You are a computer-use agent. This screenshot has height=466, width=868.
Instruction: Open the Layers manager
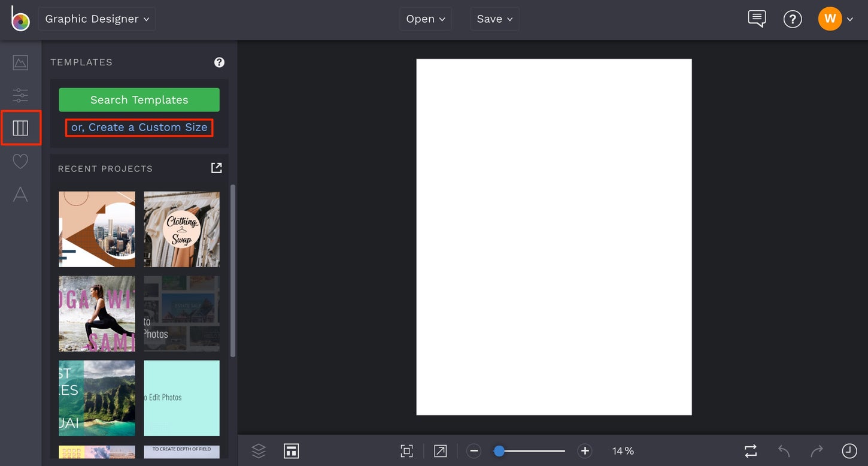coord(258,450)
